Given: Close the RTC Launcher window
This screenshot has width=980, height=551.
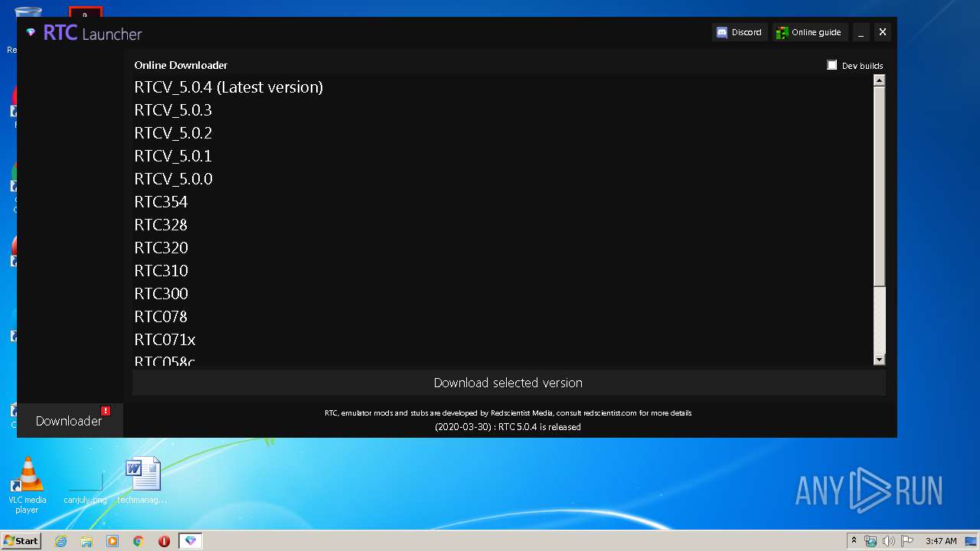Looking at the screenshot, I should 883,32.
